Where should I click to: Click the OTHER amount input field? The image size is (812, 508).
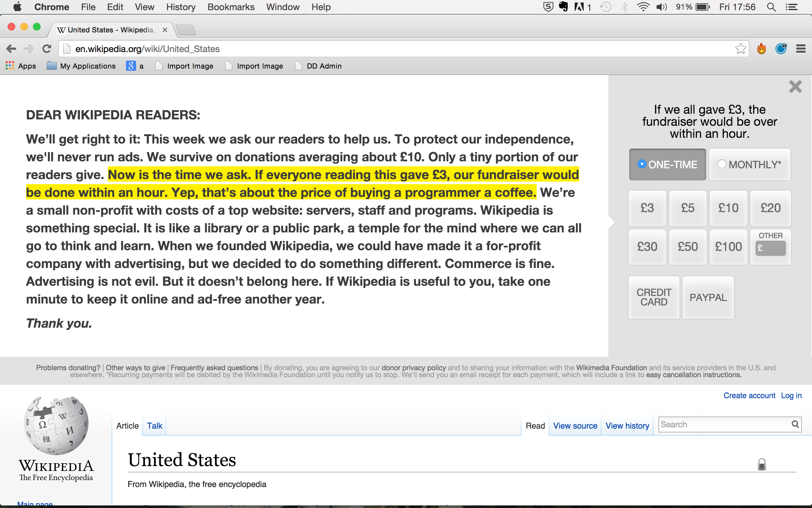[x=771, y=248]
